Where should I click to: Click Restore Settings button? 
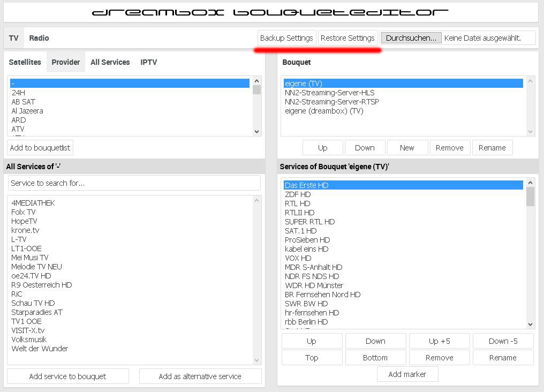click(347, 38)
